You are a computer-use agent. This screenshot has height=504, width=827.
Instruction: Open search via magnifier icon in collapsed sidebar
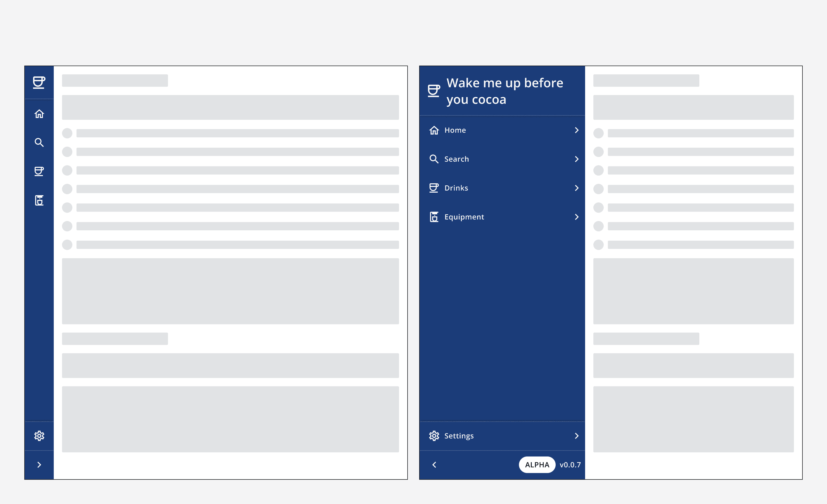click(39, 143)
